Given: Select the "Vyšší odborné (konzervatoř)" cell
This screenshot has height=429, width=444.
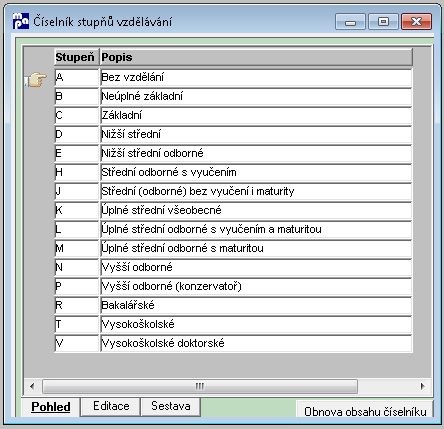Looking at the screenshot, I should pyautogui.click(x=256, y=287).
